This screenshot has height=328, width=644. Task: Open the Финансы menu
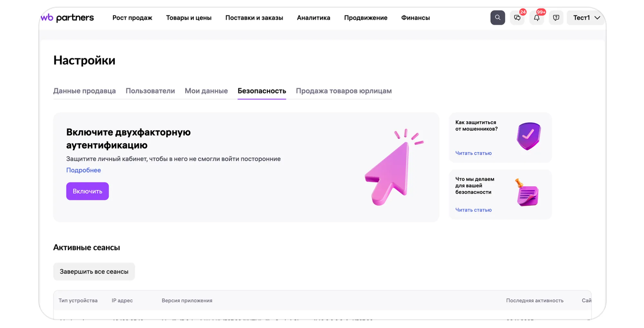(x=415, y=18)
